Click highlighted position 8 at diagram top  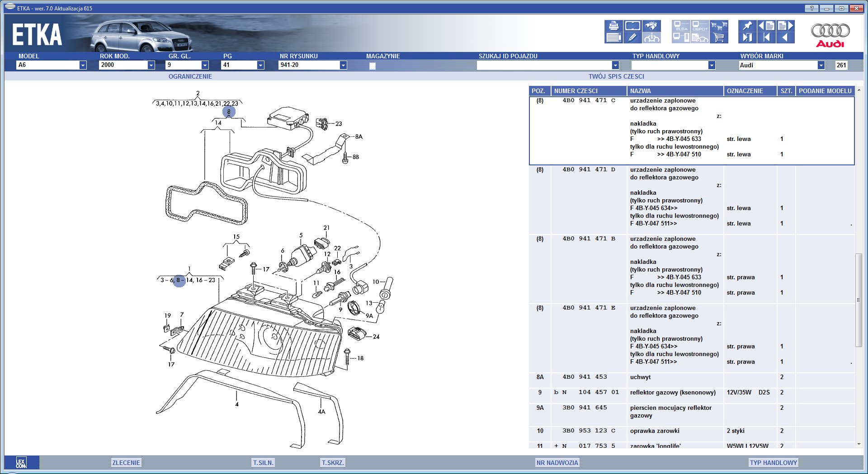229,112
